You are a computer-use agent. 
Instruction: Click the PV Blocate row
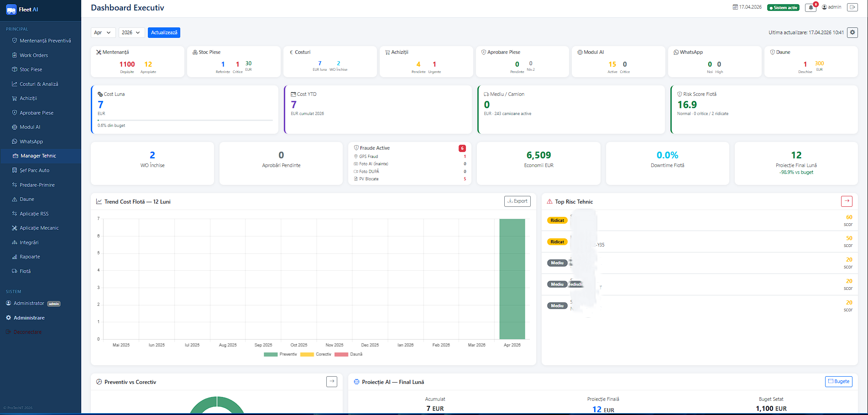[410, 179]
